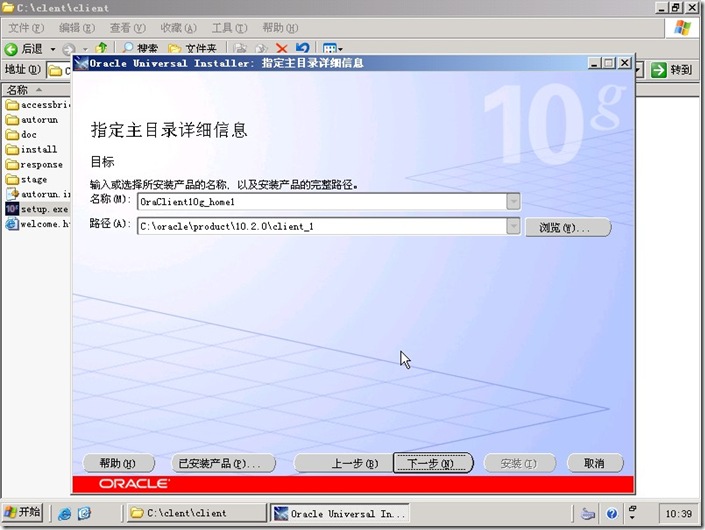Open Search (搜索) in Explorer toolbar
Screen dimensions: 705x530
140,48
